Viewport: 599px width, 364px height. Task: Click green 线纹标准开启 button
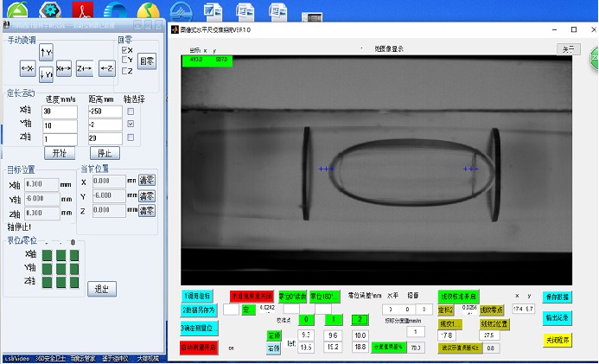click(x=458, y=297)
